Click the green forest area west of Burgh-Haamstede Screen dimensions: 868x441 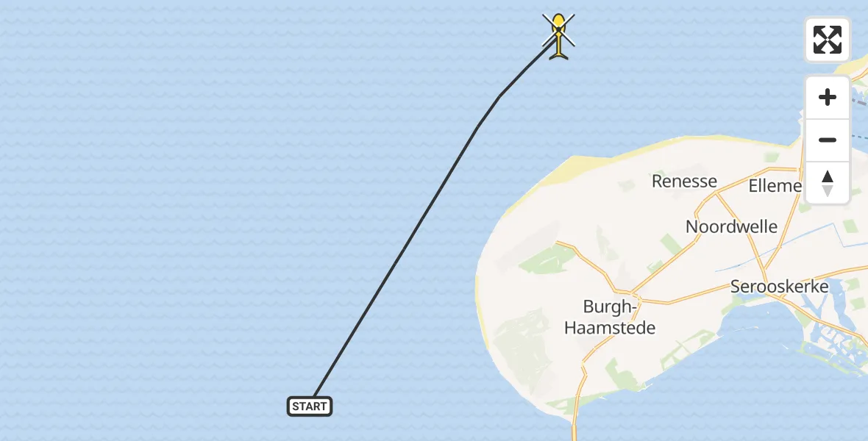[x=547, y=258]
